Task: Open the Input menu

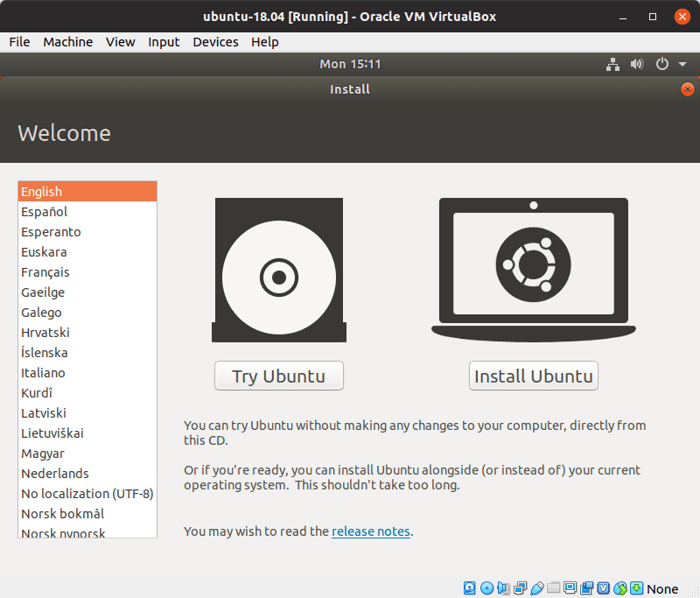Action: click(x=164, y=42)
